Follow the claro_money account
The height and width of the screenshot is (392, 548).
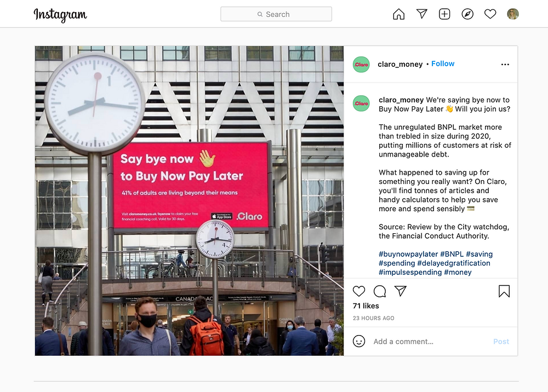[443, 64]
